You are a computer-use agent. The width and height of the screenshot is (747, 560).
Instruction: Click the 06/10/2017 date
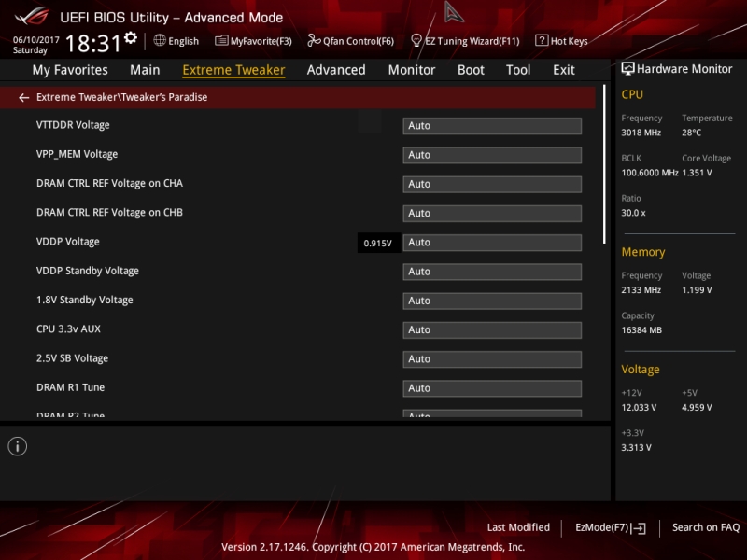tap(35, 39)
